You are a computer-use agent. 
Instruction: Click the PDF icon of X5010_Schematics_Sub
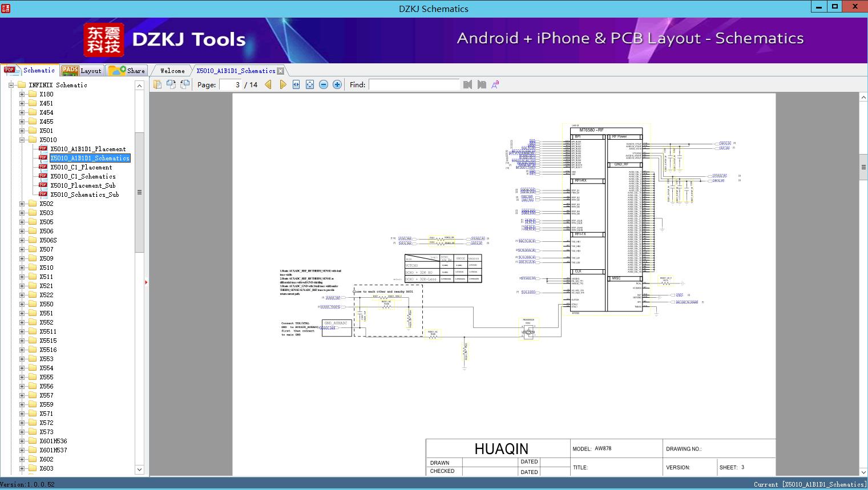(x=43, y=195)
